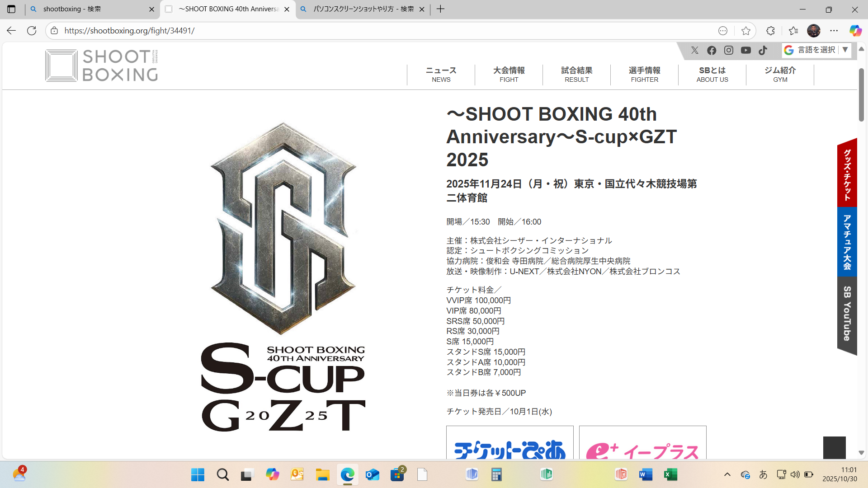Switch to the shootboxing search tab
Viewport: 868px width, 488px height.
[x=90, y=9]
